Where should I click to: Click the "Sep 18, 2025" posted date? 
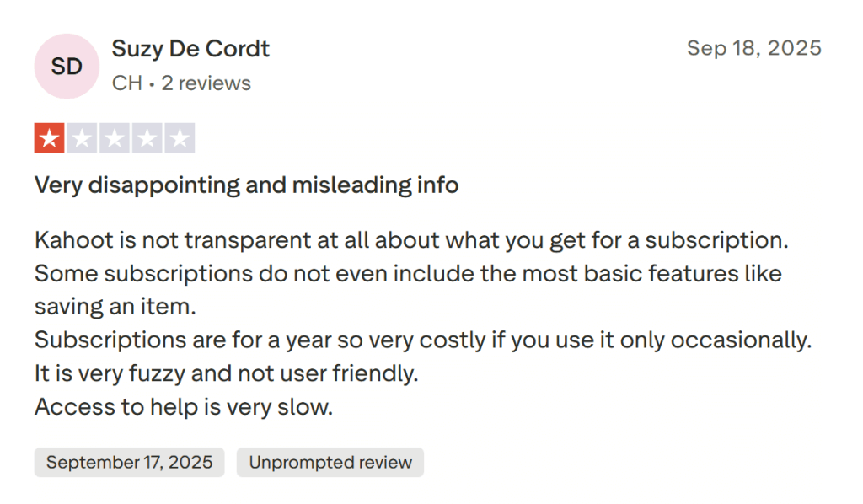click(x=754, y=48)
